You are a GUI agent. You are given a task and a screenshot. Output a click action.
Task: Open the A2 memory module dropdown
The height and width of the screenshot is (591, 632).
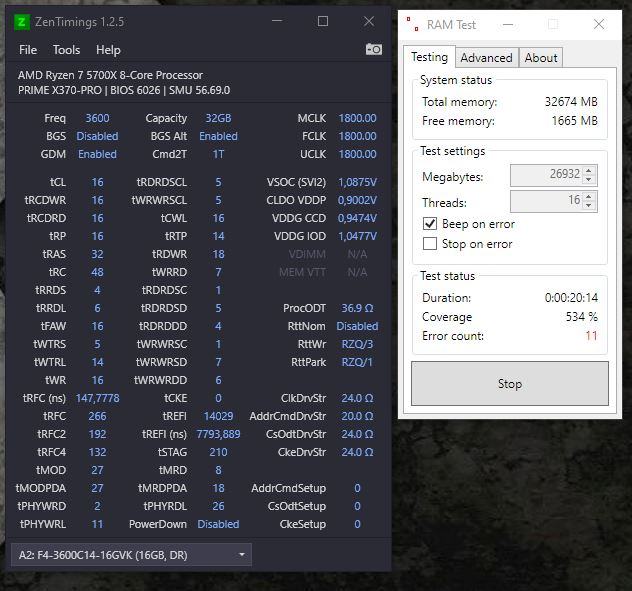(131, 555)
